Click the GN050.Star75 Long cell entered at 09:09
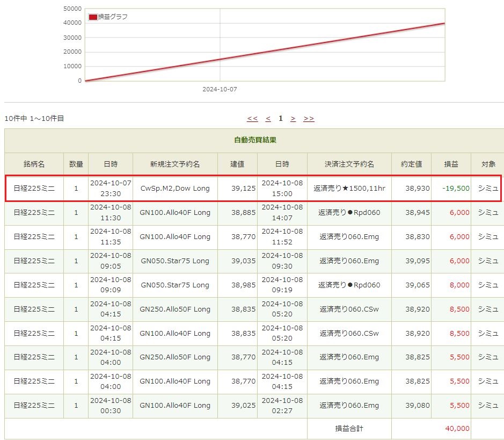Image resolution: width=504 pixels, height=440 pixels. pos(175,285)
